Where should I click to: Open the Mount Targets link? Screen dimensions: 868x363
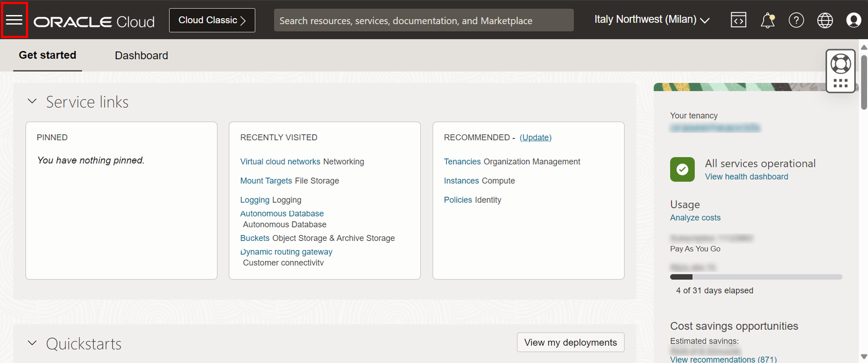click(x=266, y=181)
